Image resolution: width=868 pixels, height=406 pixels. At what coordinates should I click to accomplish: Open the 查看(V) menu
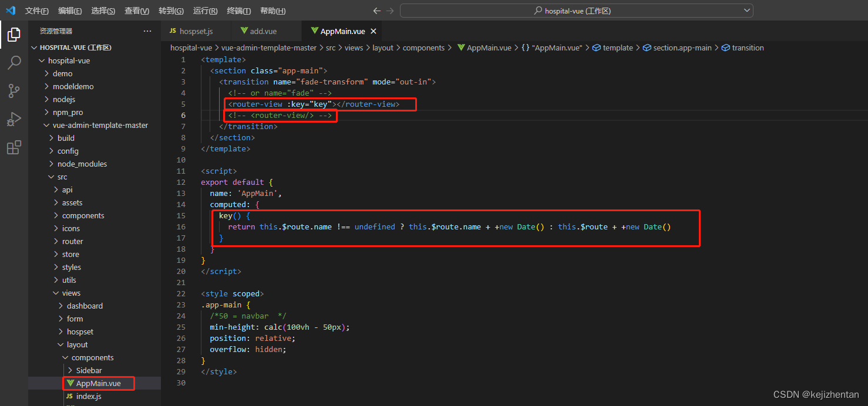pos(137,11)
